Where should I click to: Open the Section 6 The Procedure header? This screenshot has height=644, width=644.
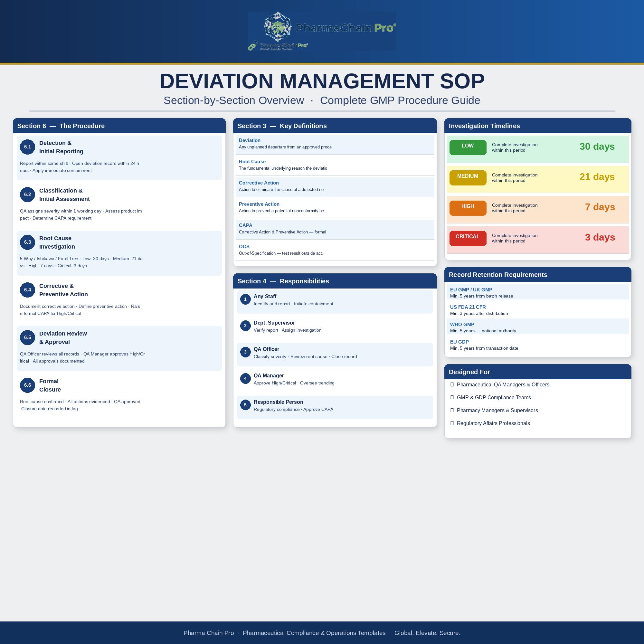coord(119,126)
